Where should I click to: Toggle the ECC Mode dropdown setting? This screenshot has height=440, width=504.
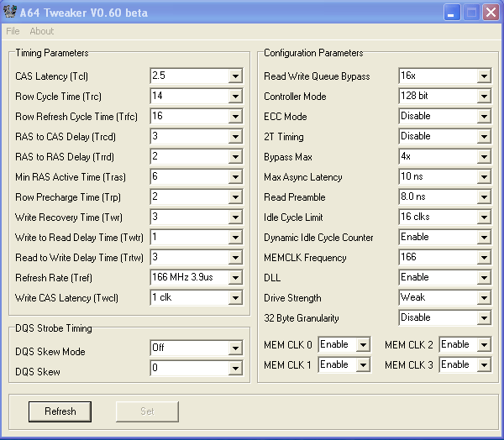(x=483, y=117)
